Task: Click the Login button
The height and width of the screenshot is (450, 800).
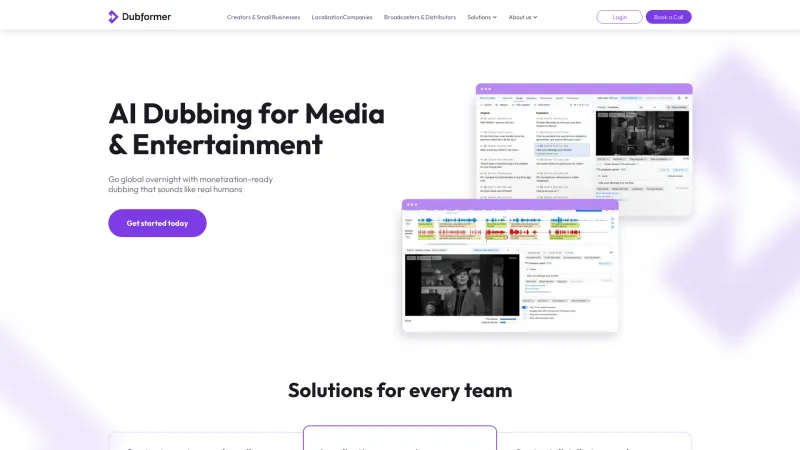Action: coord(619,17)
